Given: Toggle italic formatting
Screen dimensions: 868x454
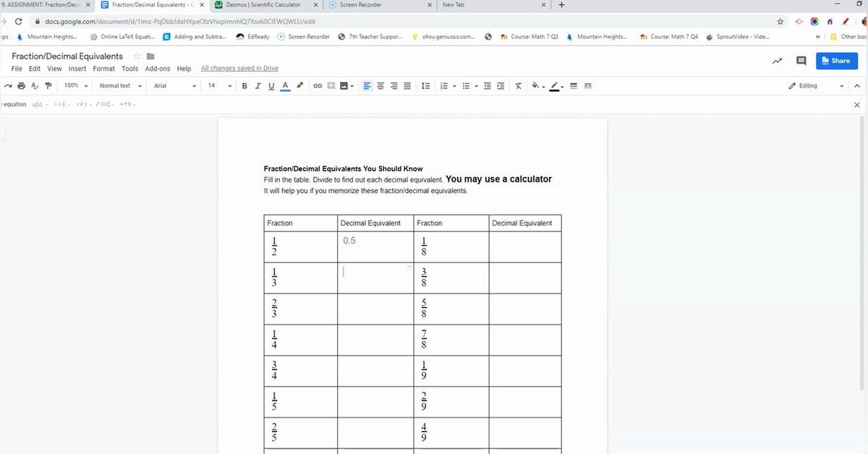Looking at the screenshot, I should [x=258, y=86].
